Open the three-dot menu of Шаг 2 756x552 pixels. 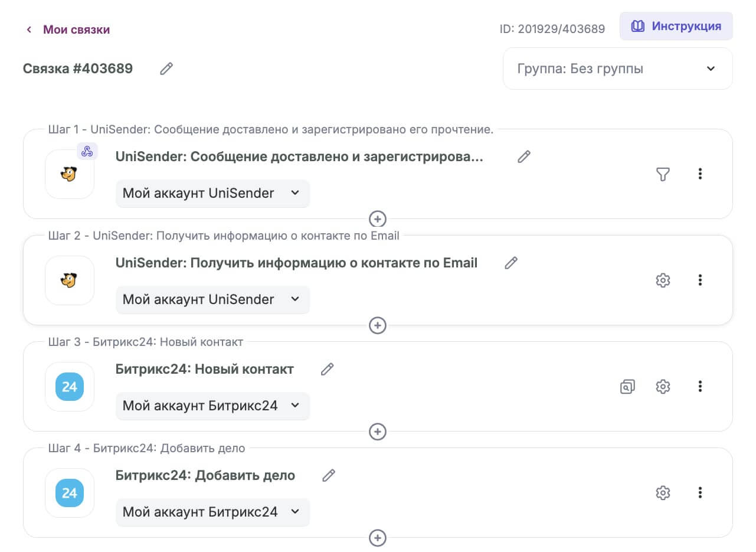coord(700,280)
